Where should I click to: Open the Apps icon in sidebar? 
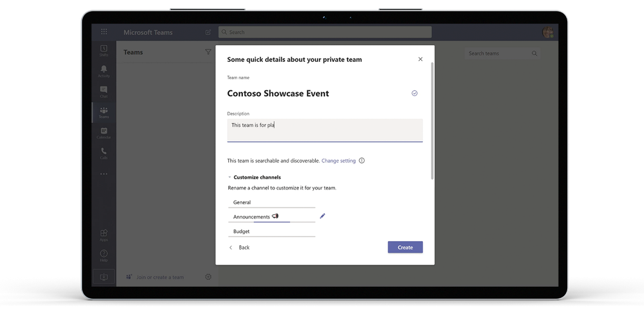(104, 235)
